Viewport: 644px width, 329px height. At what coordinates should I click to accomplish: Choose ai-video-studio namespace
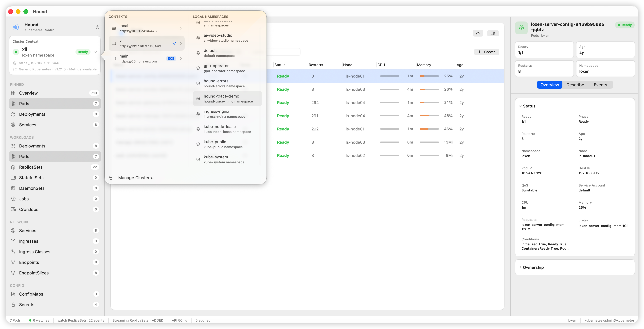(x=227, y=38)
